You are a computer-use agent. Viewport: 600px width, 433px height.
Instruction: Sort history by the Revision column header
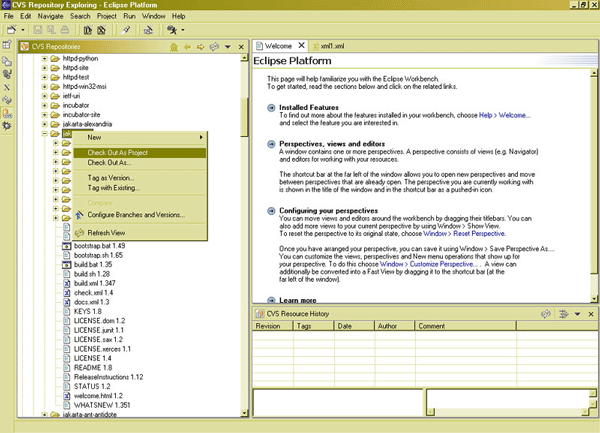[x=273, y=326]
